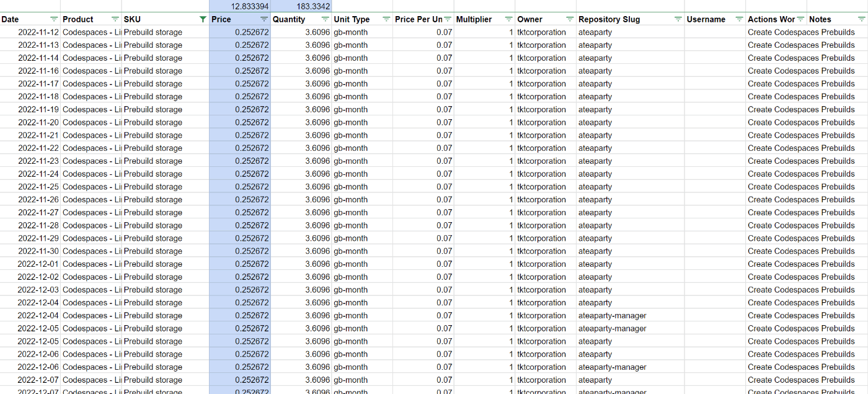Select the date cell 2022-12-01

30,264
